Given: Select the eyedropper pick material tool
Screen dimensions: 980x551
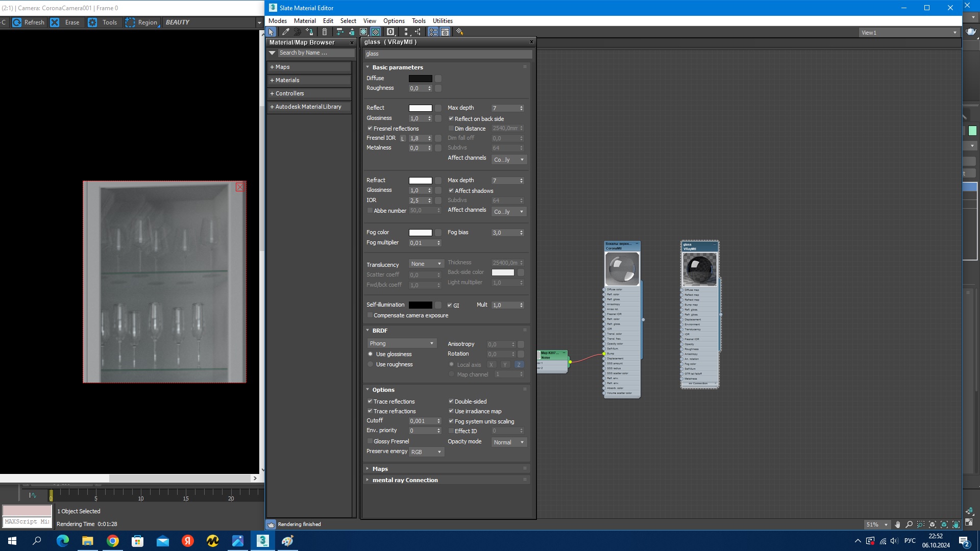Looking at the screenshot, I should (286, 32).
